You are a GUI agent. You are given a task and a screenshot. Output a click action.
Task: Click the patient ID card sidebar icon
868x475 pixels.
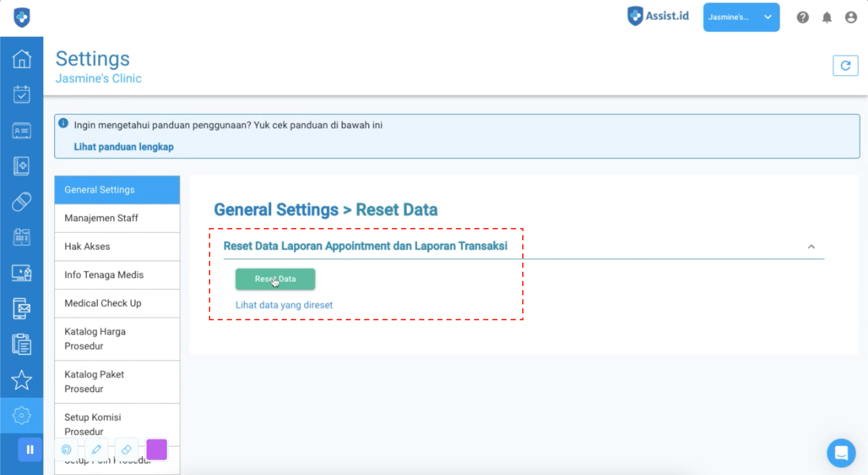(x=22, y=131)
